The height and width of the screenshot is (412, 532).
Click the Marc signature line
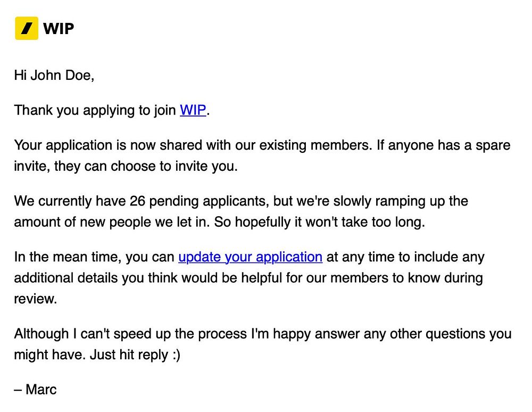coord(35,390)
